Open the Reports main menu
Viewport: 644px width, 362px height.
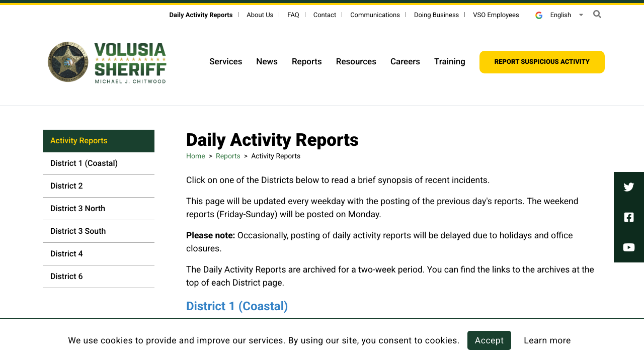(306, 62)
